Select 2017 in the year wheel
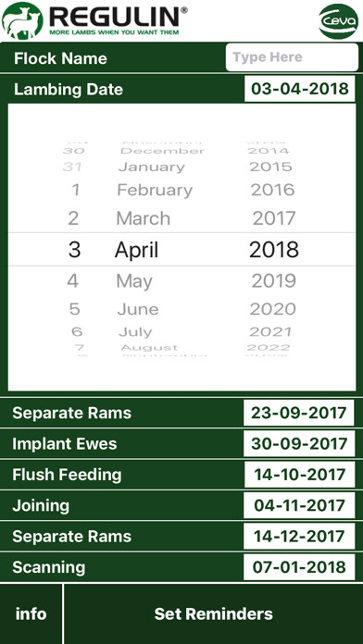 coord(274,218)
